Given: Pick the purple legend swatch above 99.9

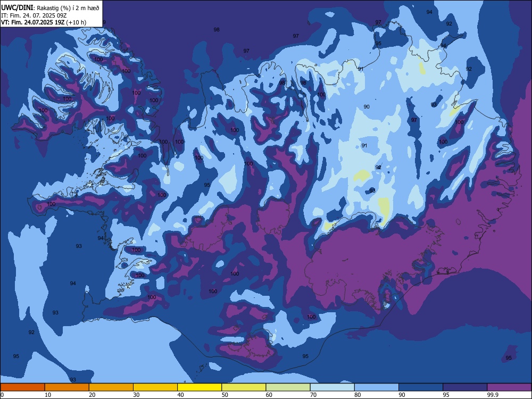Looking at the screenshot, I should tap(509, 387).
